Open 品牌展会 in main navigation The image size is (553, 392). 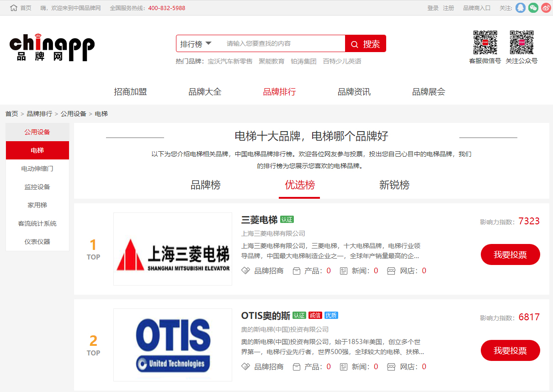[428, 92]
